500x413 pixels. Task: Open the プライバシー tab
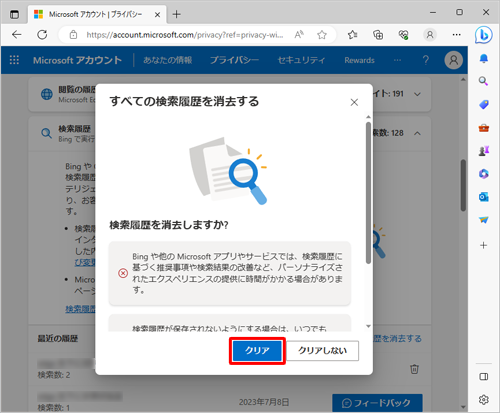pos(234,60)
